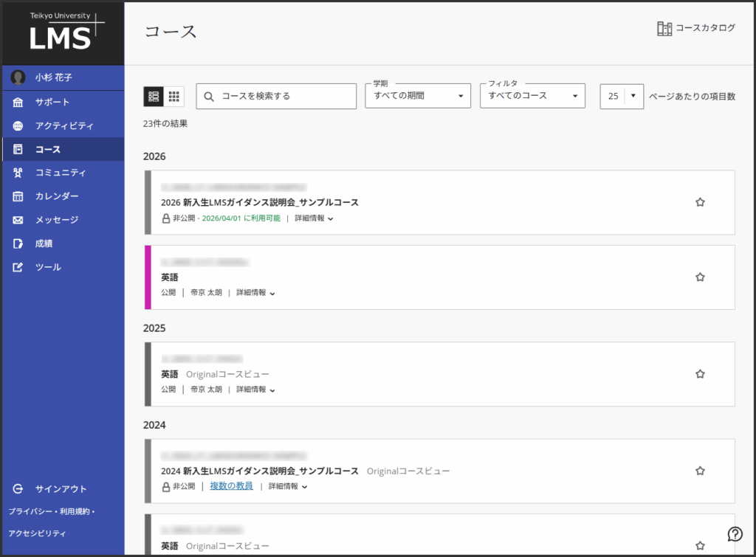Image resolution: width=756 pixels, height=557 pixels.
Task: Favorite the 2026 英語 course with star
Action: pos(700,277)
